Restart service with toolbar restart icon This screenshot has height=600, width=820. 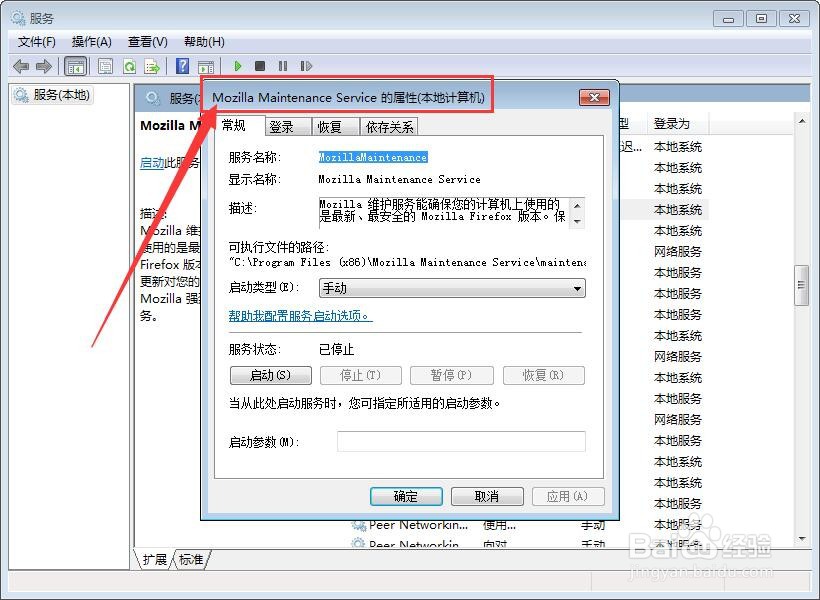point(306,66)
